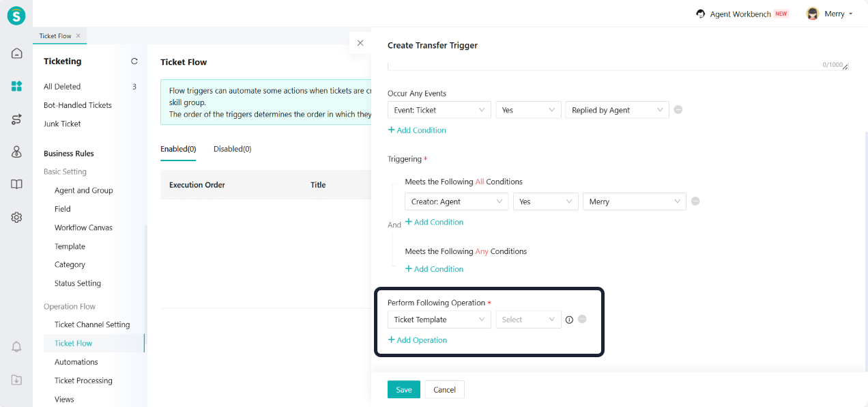Click the Add Operation link
Screen dimensions: 868x407
(x=418, y=340)
